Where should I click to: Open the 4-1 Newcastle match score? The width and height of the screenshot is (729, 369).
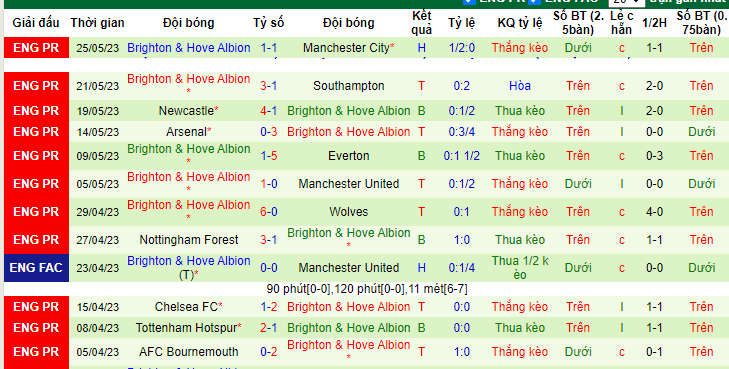point(269,111)
